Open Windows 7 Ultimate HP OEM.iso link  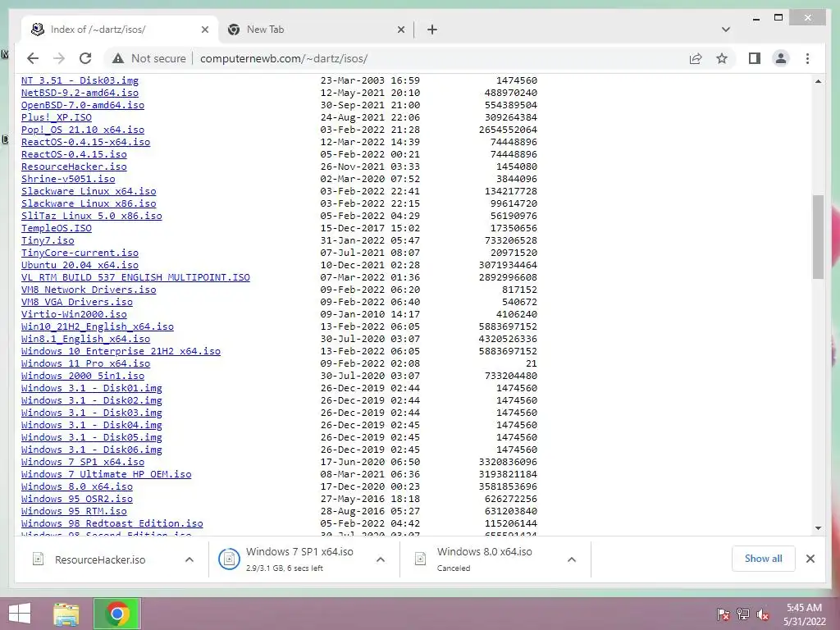click(106, 475)
